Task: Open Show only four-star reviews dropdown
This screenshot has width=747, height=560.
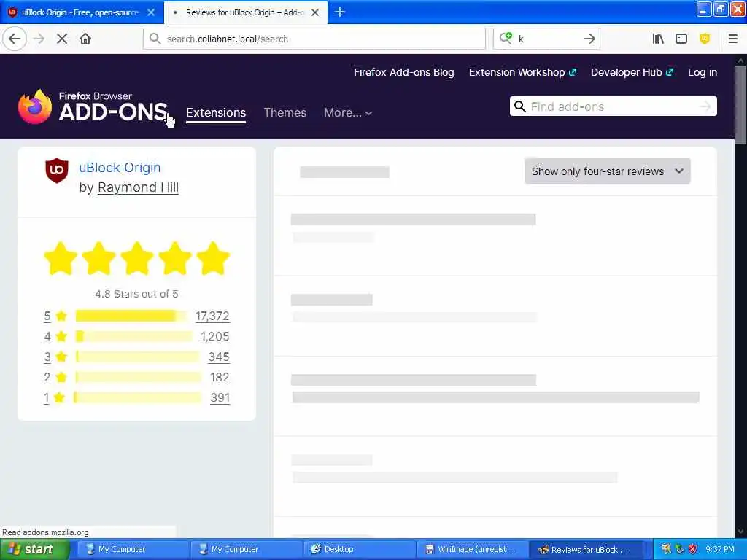Action: pos(607,171)
